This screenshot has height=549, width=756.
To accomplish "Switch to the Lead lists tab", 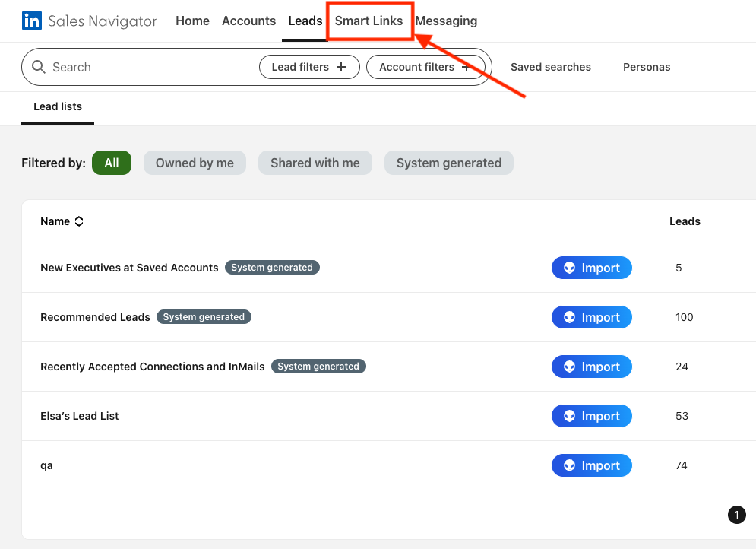I will 57,106.
